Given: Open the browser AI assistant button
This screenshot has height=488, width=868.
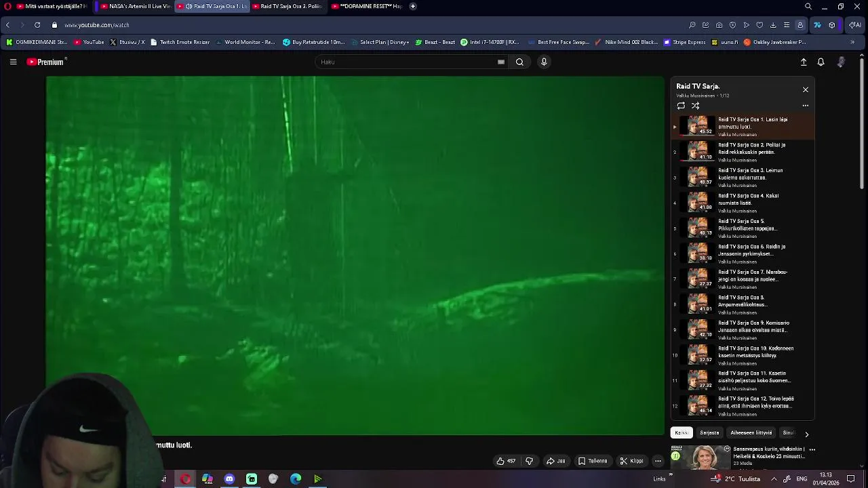Looking at the screenshot, I should pos(855,25).
